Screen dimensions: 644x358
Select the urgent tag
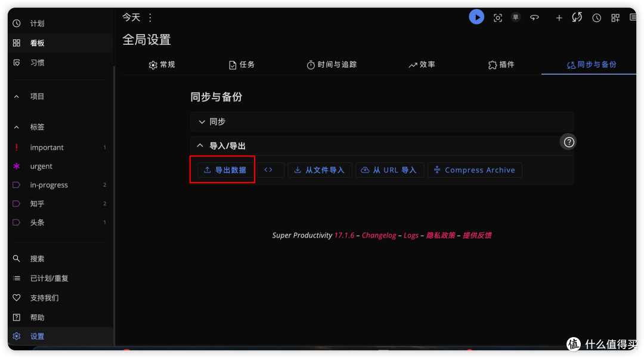click(x=60, y=166)
